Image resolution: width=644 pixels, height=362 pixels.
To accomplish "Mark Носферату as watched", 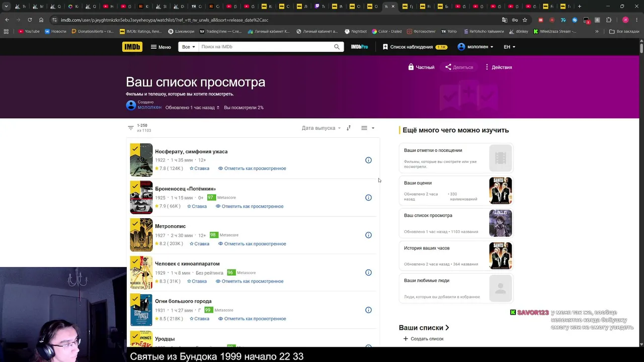I will [252, 168].
